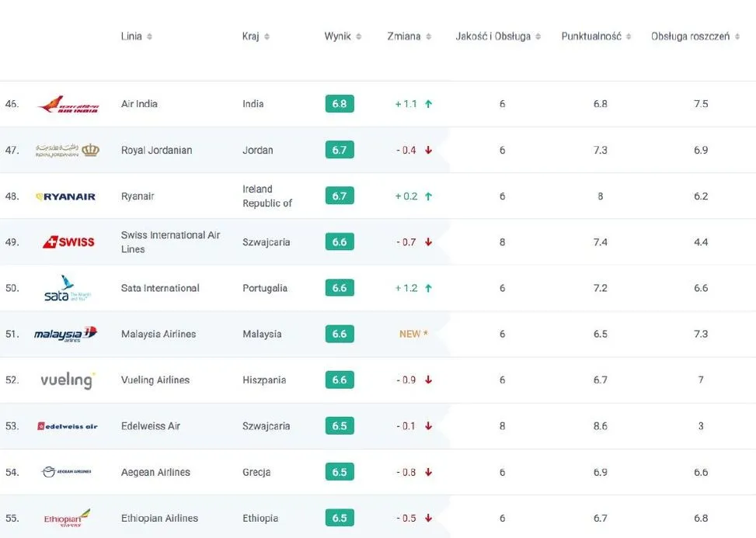This screenshot has width=756, height=538.
Task: Click the +1.2 change value for Sata
Action: click(x=406, y=289)
